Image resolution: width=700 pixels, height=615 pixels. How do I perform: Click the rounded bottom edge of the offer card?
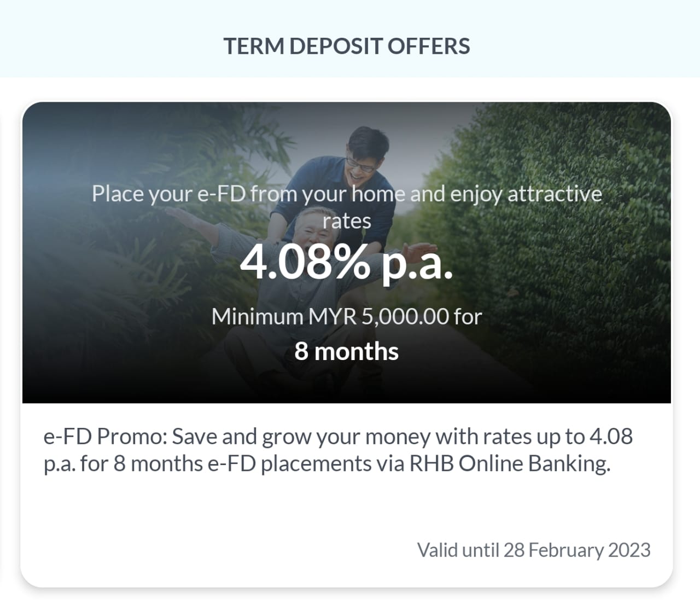click(347, 584)
